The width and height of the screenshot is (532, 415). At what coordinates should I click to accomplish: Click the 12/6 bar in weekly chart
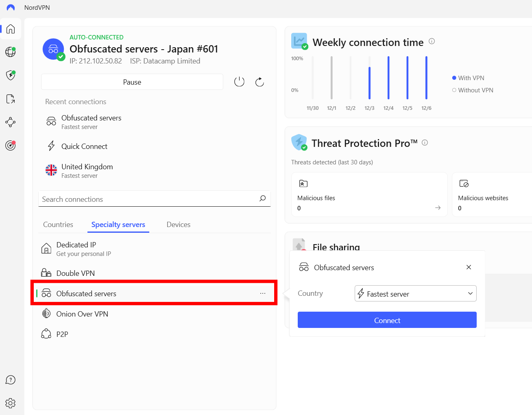point(426,78)
